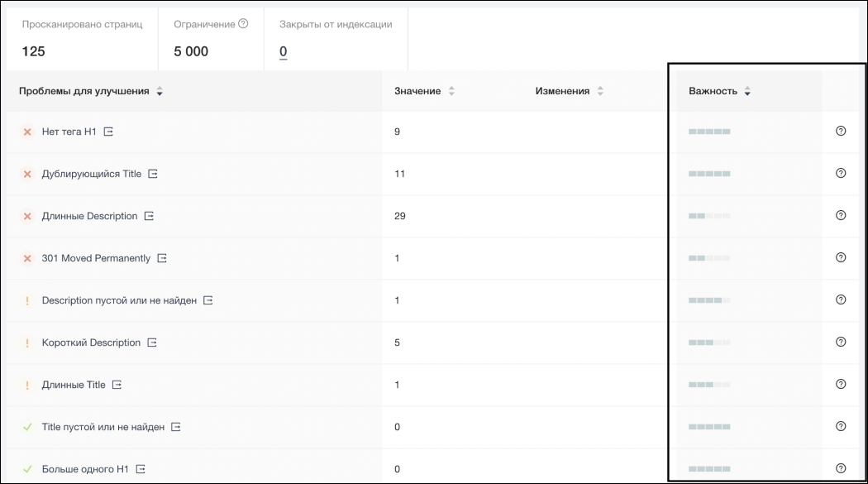This screenshot has width=868, height=484.
Task: Click help icon in the Длинные Description row
Action: 841,215
